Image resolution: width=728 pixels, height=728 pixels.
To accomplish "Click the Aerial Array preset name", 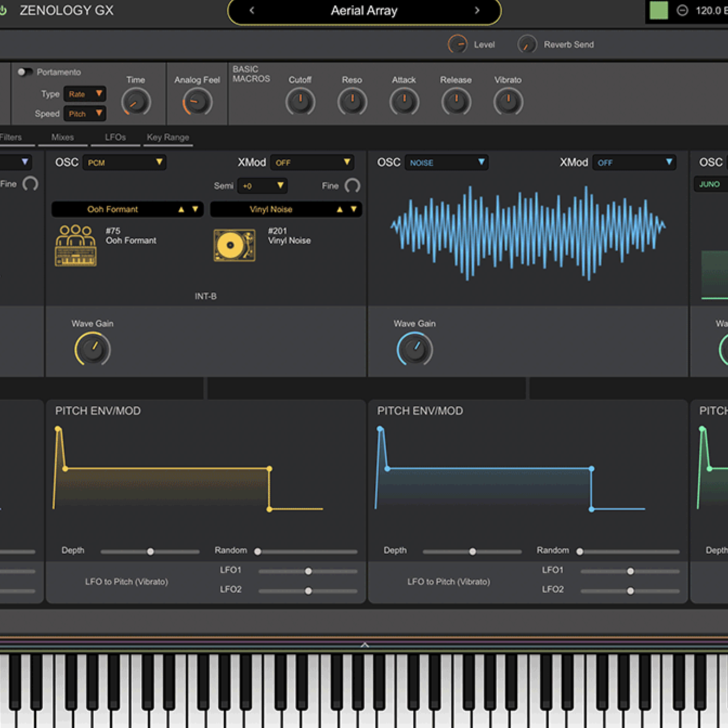I will (364, 11).
